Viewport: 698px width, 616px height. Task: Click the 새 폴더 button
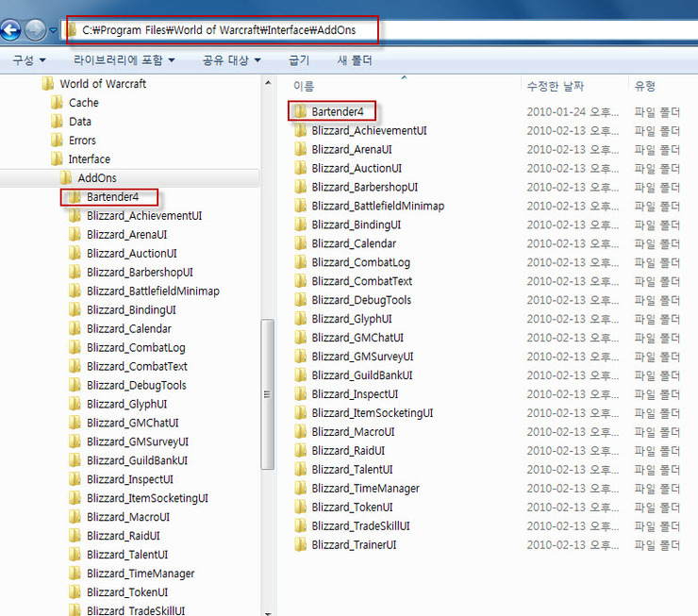click(x=355, y=60)
